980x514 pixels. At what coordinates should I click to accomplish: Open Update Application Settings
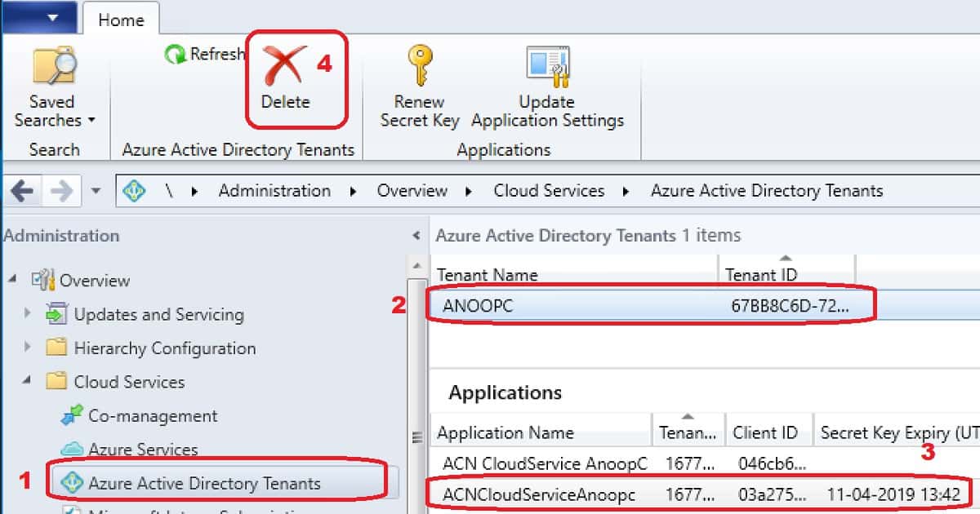tap(547, 89)
